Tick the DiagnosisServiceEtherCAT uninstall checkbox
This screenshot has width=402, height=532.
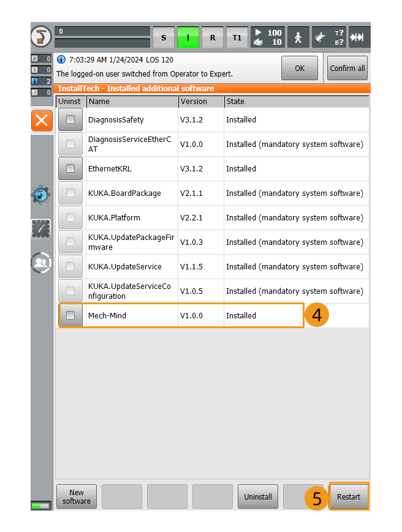[70, 144]
